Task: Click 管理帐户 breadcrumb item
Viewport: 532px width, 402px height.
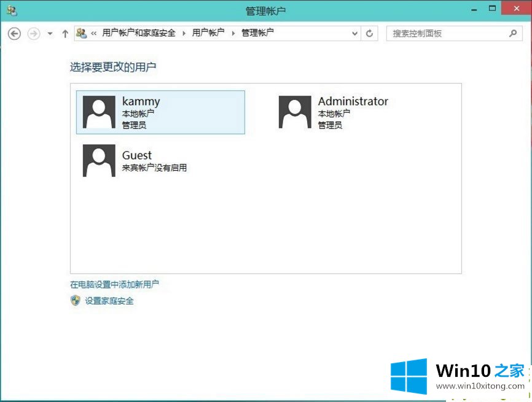Action: coord(257,33)
